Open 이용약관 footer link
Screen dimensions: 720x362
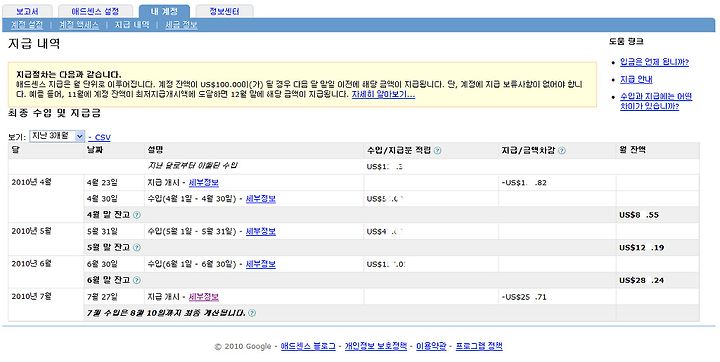[x=431, y=346]
